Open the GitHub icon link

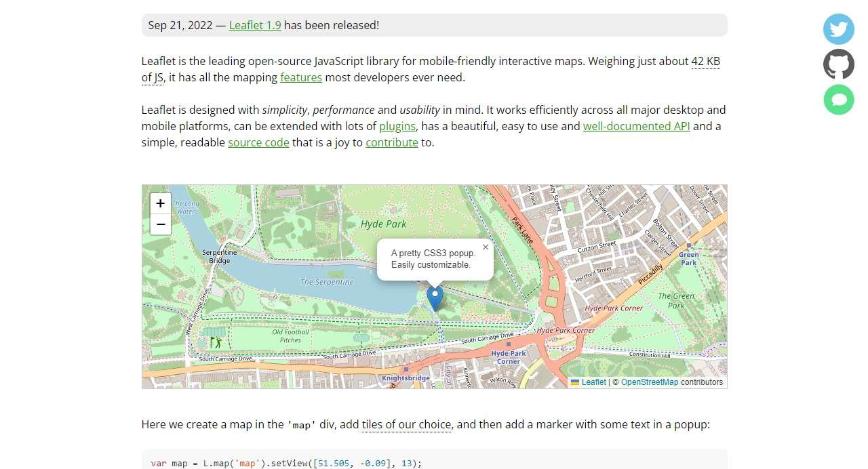tap(839, 64)
